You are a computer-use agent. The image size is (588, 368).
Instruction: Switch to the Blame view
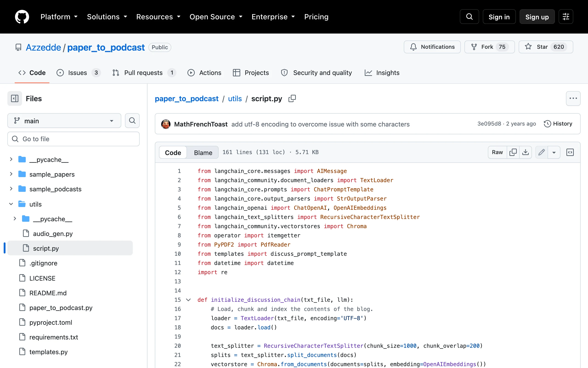[x=203, y=152]
